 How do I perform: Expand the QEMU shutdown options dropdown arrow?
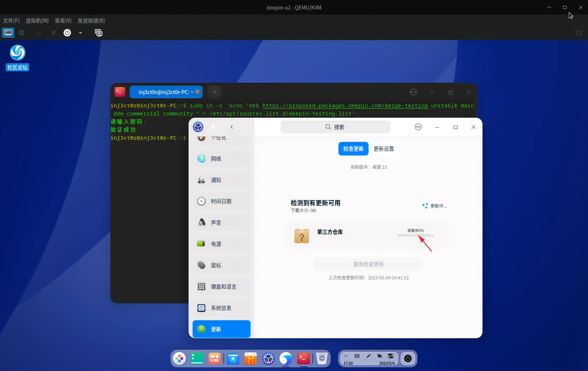pyautogui.click(x=80, y=33)
